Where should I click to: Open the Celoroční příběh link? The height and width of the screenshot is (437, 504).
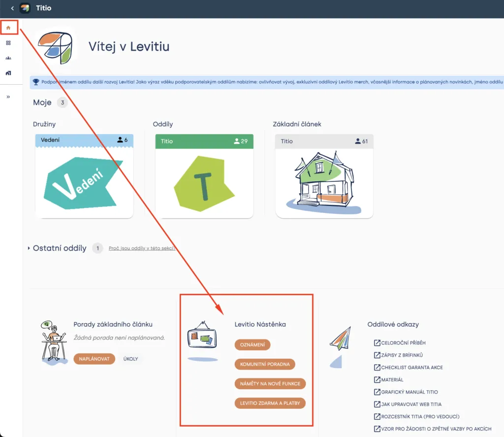(400, 343)
